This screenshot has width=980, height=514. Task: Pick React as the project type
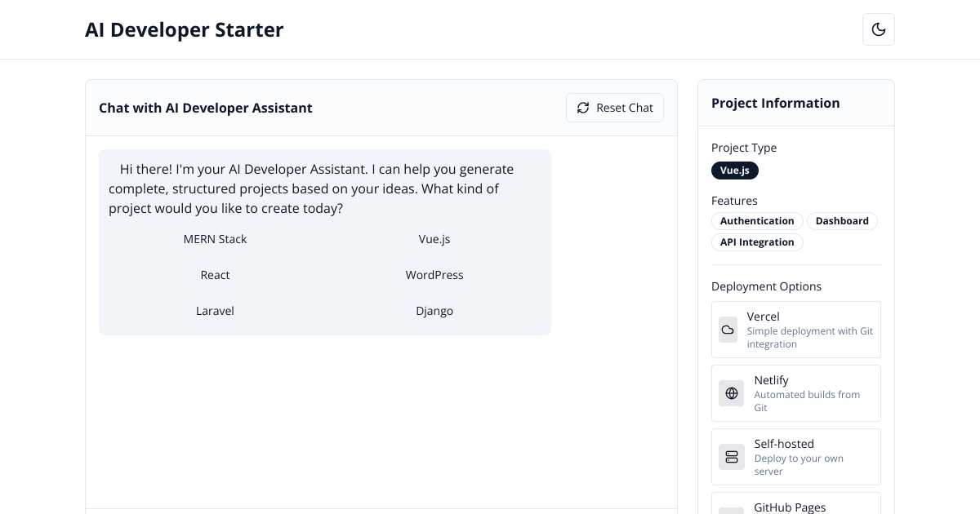click(x=215, y=275)
